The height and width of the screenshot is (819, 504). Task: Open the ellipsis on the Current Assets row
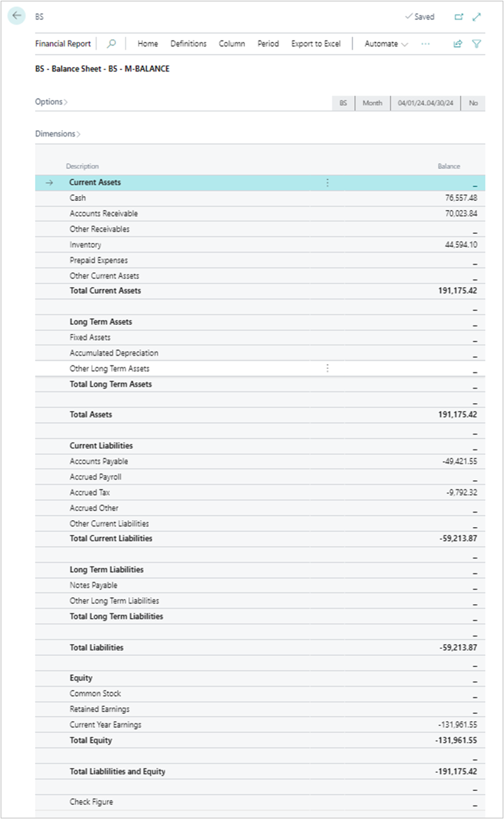click(327, 182)
